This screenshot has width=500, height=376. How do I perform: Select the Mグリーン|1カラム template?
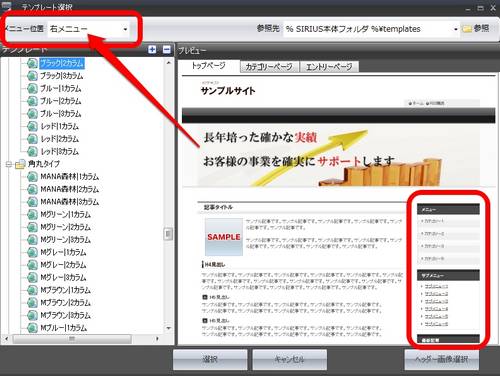[x=65, y=214]
